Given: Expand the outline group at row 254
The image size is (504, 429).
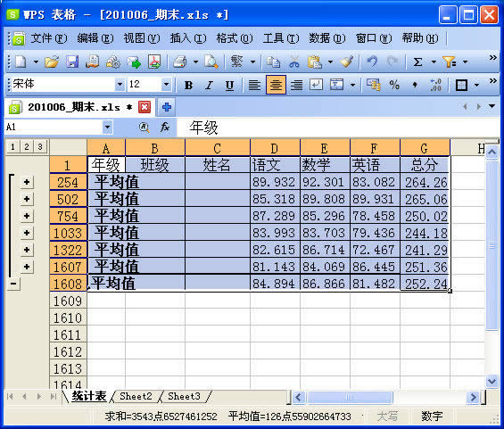Looking at the screenshot, I should pos(27,182).
